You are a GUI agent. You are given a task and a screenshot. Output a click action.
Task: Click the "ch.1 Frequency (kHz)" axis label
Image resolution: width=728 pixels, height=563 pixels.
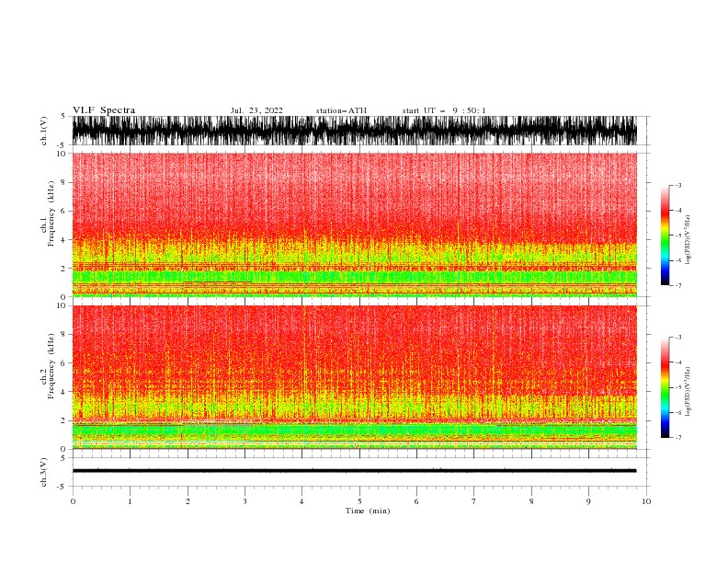[48, 213]
